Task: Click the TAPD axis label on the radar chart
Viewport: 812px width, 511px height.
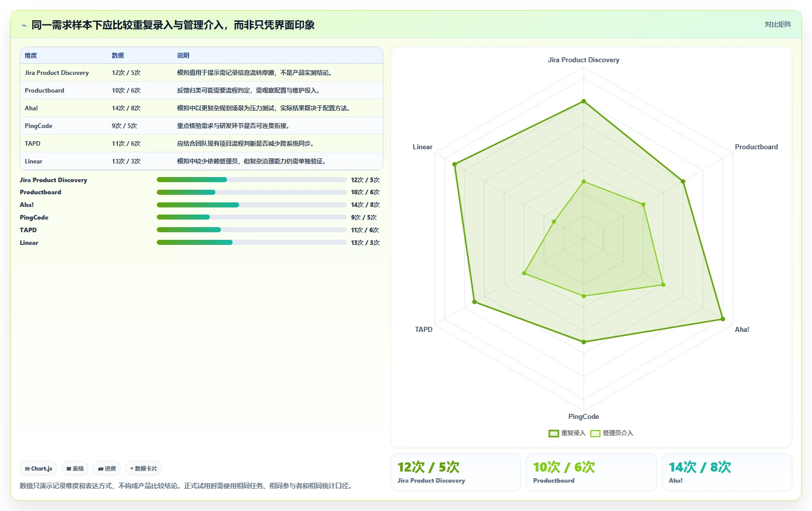Action: [x=424, y=329]
